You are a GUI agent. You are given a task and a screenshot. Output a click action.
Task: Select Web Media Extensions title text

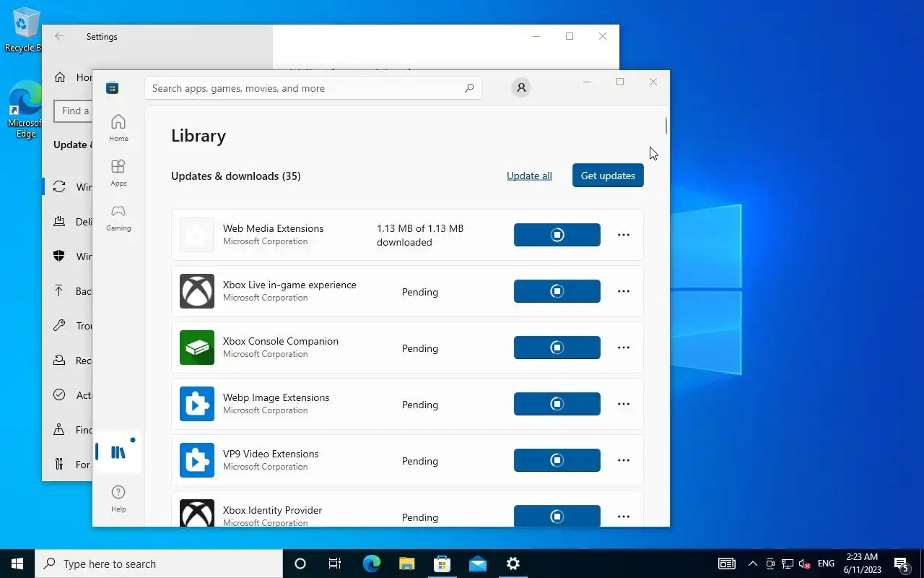tap(273, 228)
